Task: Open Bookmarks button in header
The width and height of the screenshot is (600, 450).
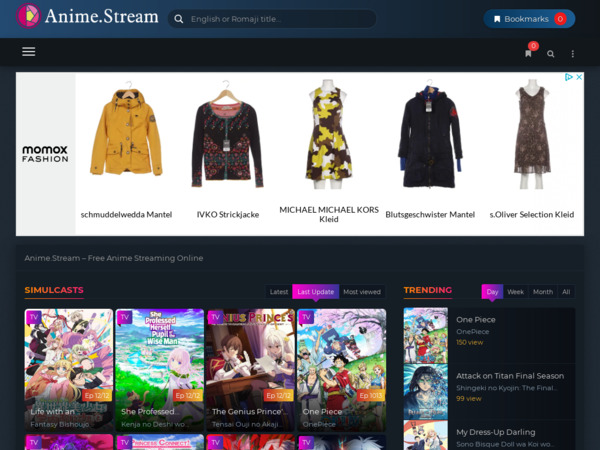Action: (529, 19)
